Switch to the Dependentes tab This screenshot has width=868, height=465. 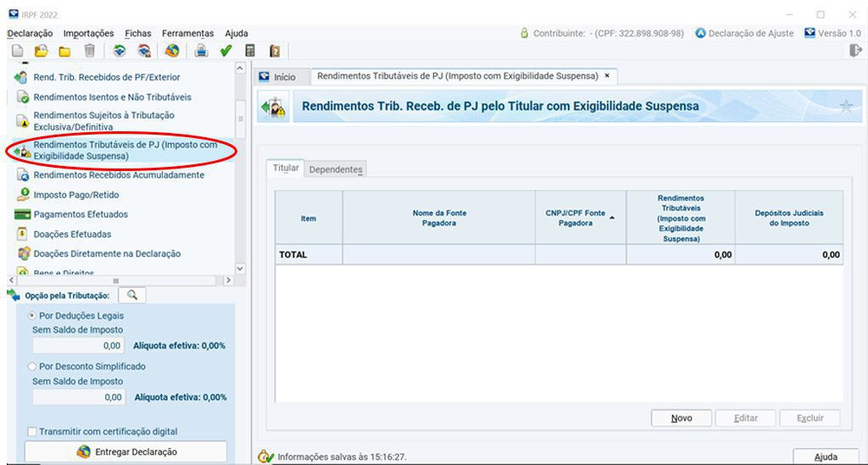336,169
